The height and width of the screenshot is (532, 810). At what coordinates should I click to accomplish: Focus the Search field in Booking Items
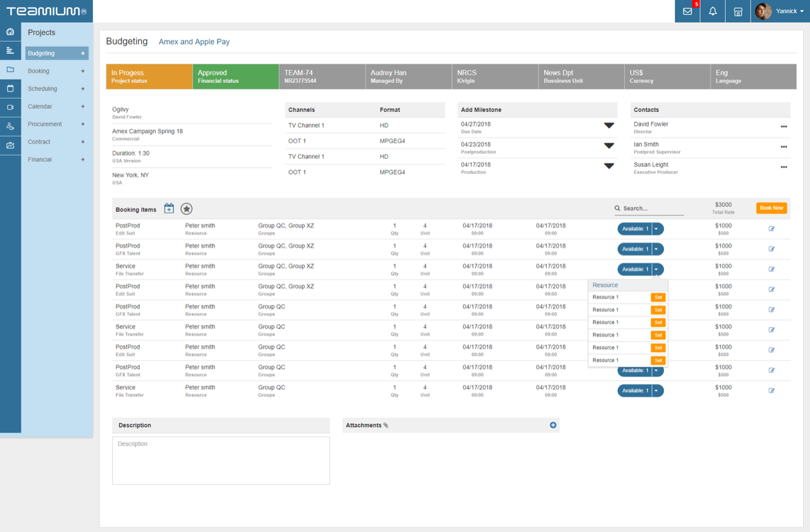[649, 209]
